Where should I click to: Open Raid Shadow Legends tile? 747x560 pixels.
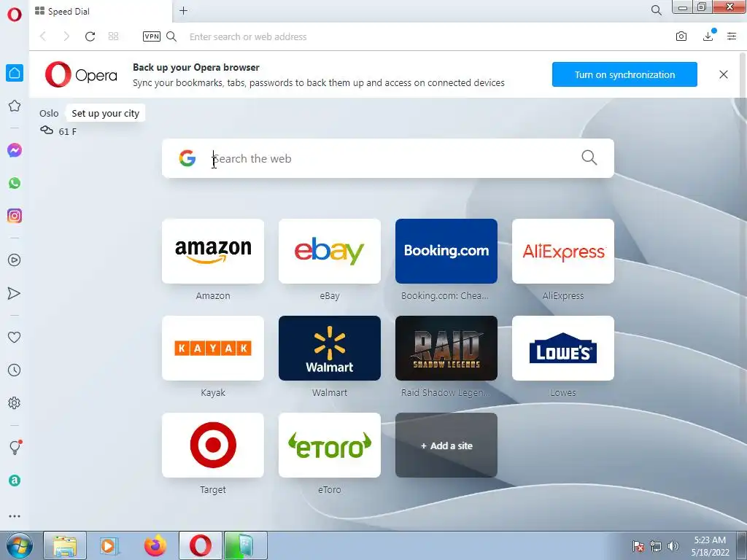point(446,348)
